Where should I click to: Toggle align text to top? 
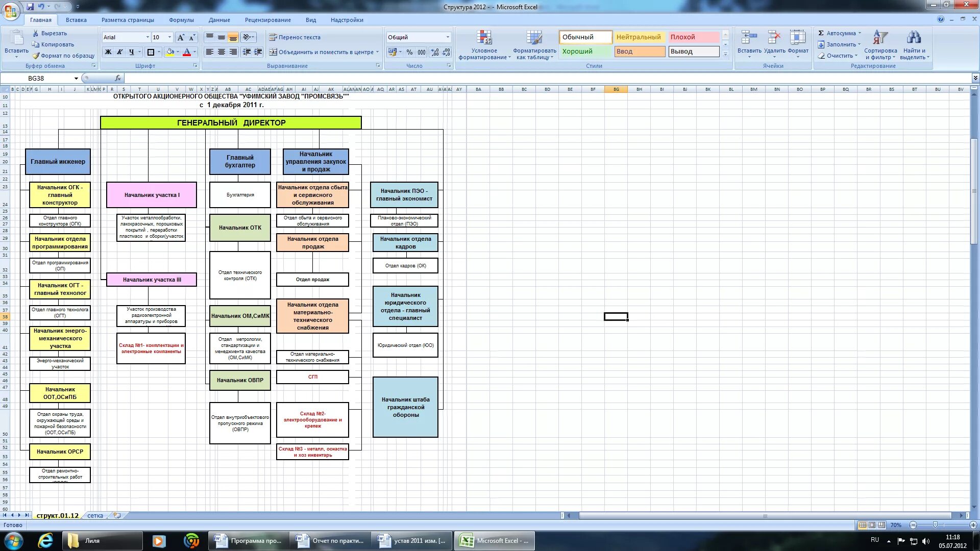coord(210,37)
